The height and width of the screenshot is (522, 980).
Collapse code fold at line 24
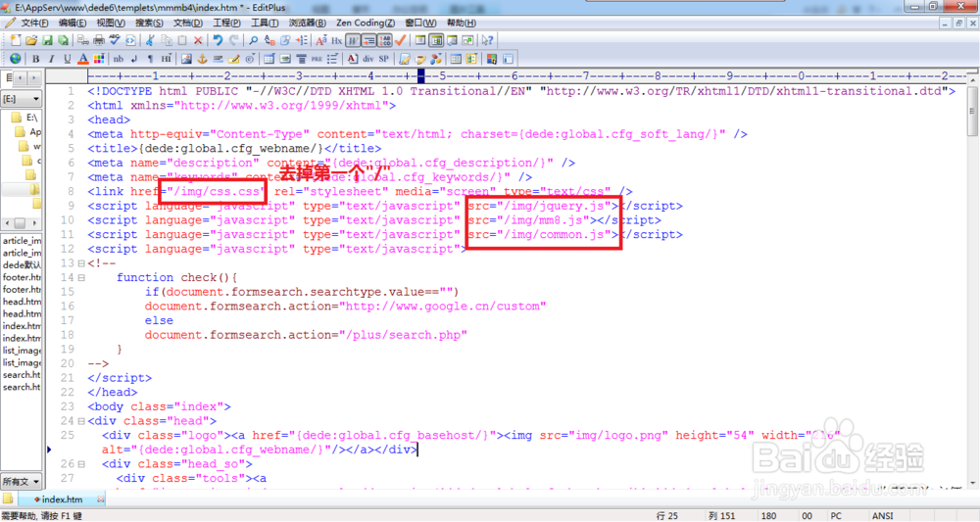pos(81,421)
